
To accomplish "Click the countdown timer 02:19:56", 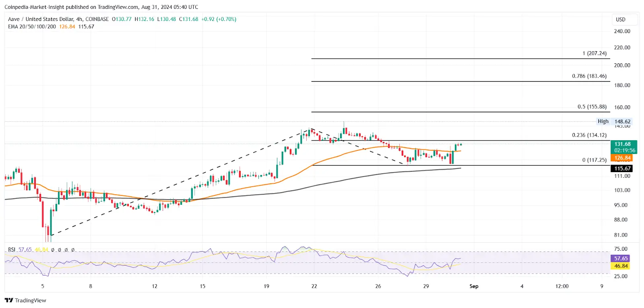I will coord(625,150).
